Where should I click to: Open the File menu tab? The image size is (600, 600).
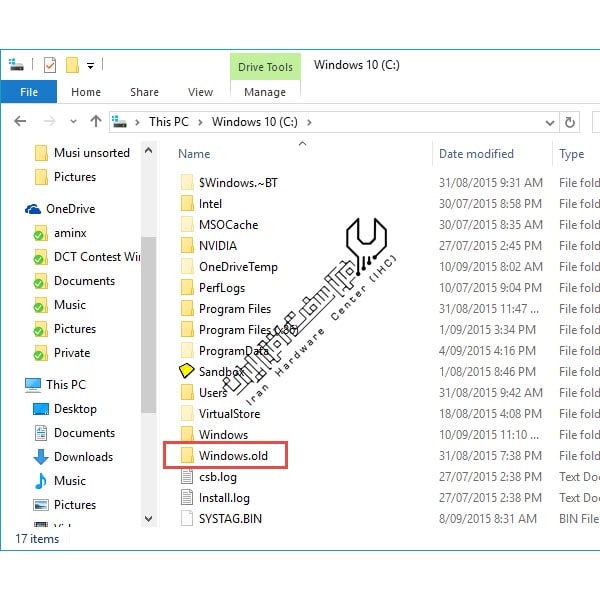click(29, 92)
